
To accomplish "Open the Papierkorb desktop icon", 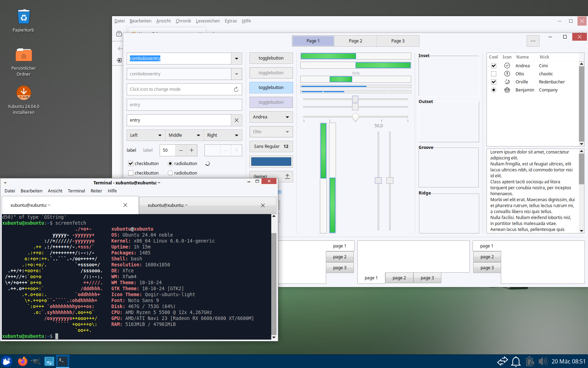I will [23, 17].
